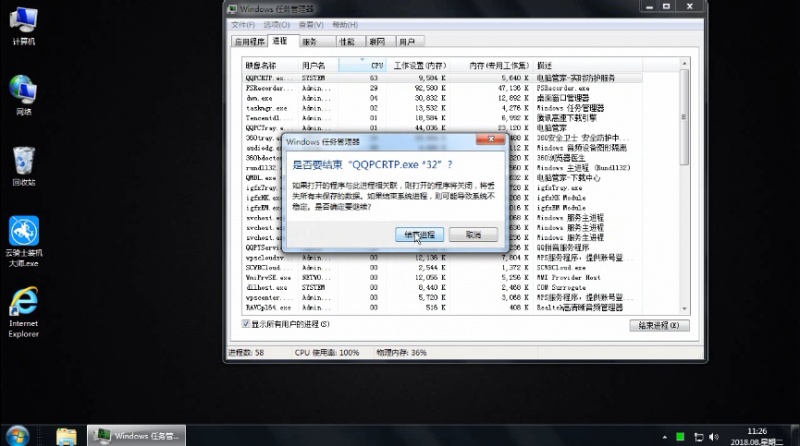The width and height of the screenshot is (800, 446).
Task: Click CPU 使用率: 100% in status bar
Action: [x=327, y=353]
